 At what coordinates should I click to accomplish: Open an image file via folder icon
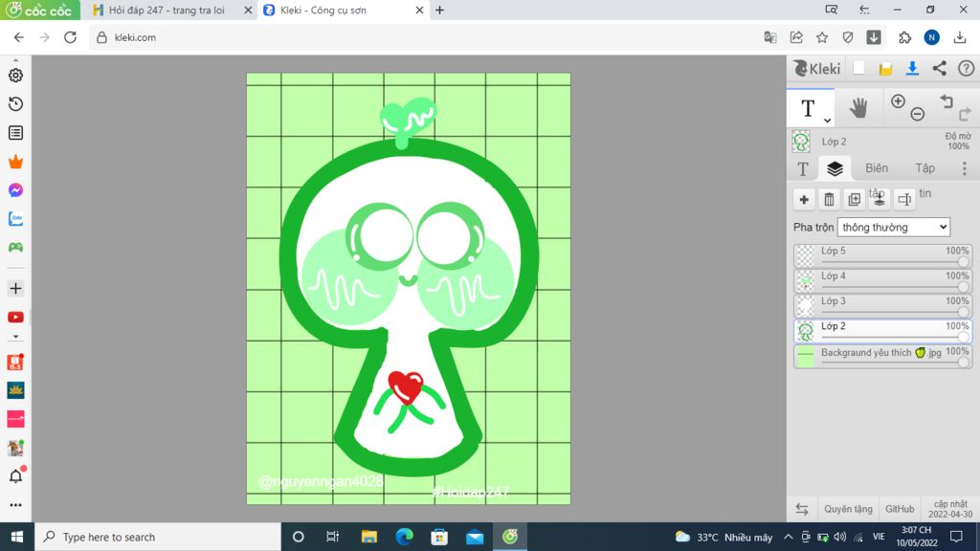(885, 69)
